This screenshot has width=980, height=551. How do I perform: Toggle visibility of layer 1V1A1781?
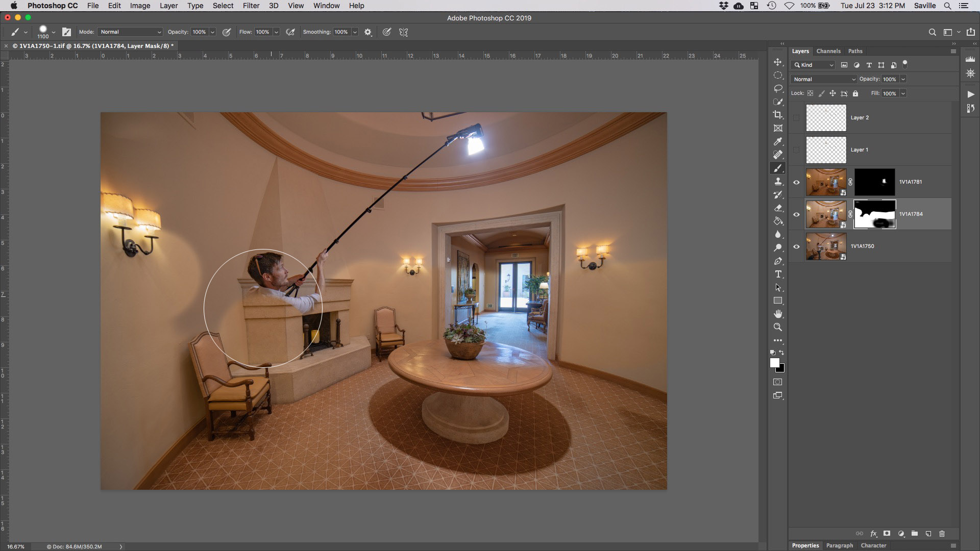pyautogui.click(x=796, y=182)
